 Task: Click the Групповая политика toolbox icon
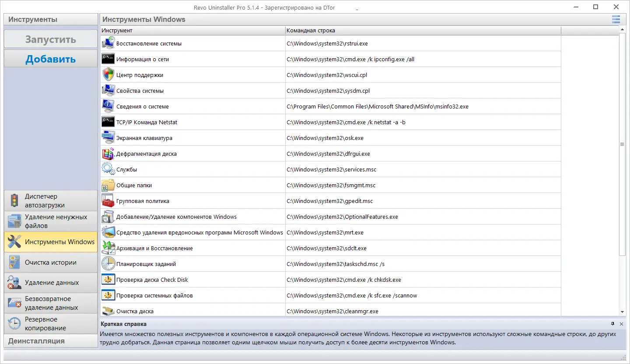pos(108,201)
